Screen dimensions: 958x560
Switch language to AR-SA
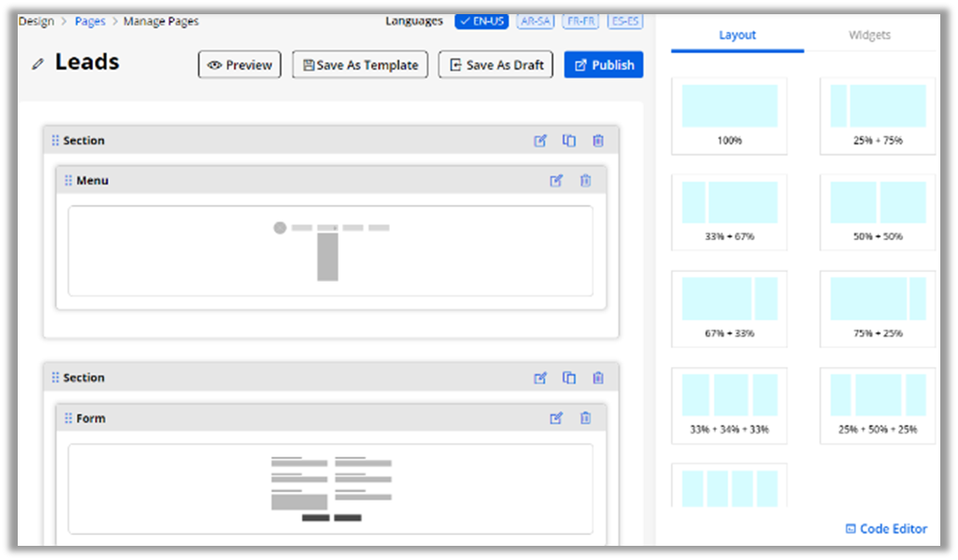(x=535, y=21)
